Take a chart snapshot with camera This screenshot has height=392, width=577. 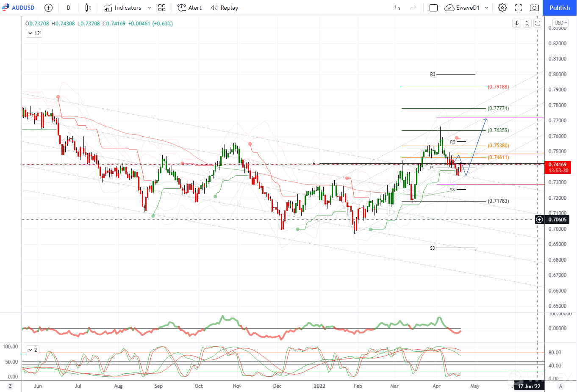(535, 8)
